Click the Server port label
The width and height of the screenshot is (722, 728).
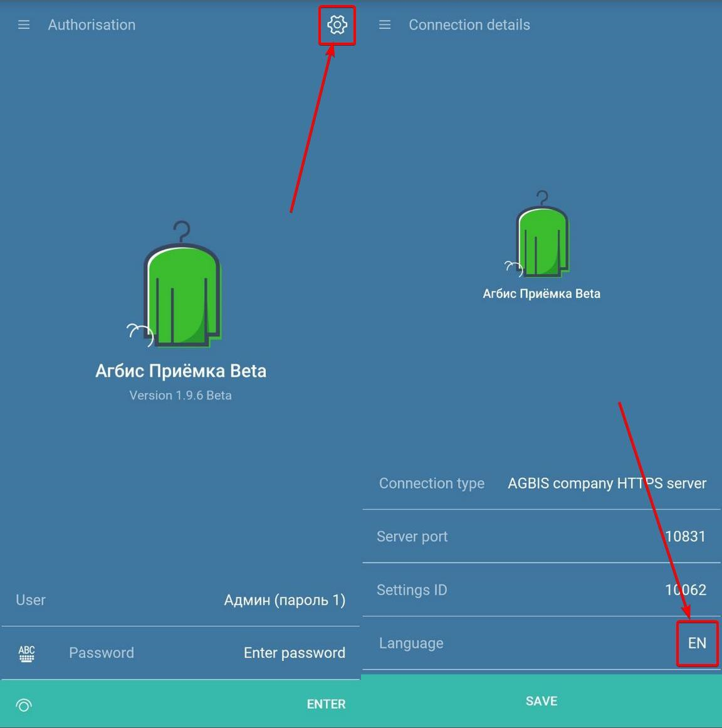pos(412,537)
